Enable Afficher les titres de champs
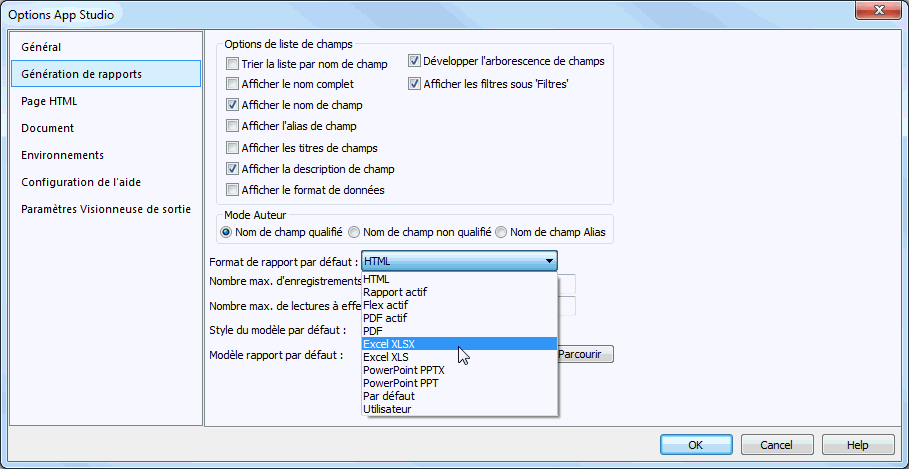 [232, 148]
